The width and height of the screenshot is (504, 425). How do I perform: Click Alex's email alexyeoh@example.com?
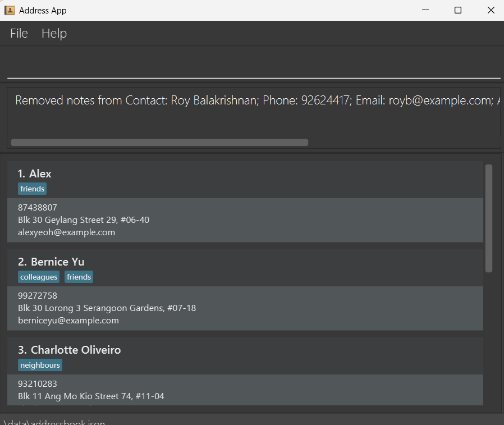(66, 232)
